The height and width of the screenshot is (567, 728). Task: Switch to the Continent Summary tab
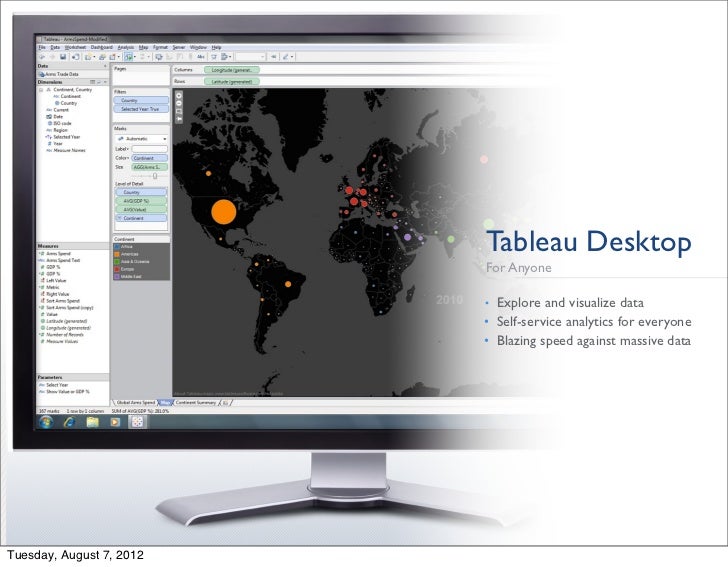[x=196, y=403]
